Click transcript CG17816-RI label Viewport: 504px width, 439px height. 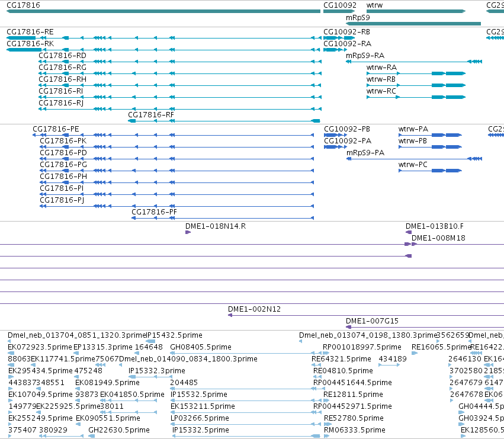(x=61, y=91)
